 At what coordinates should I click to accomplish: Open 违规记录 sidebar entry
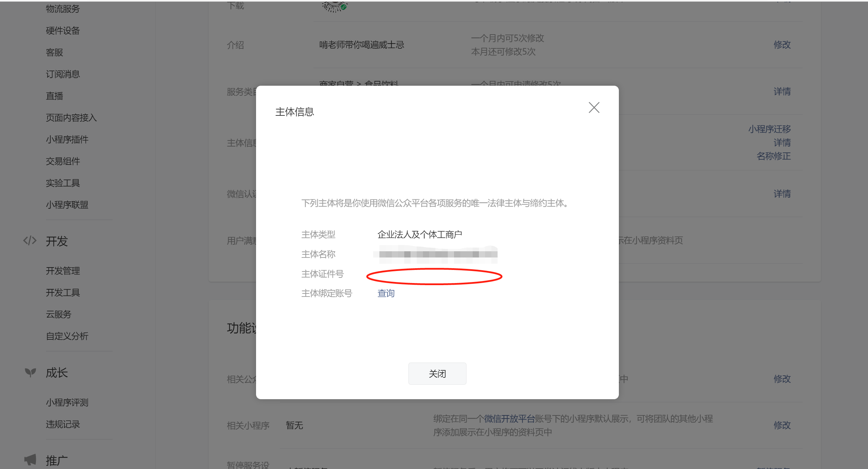click(x=63, y=424)
